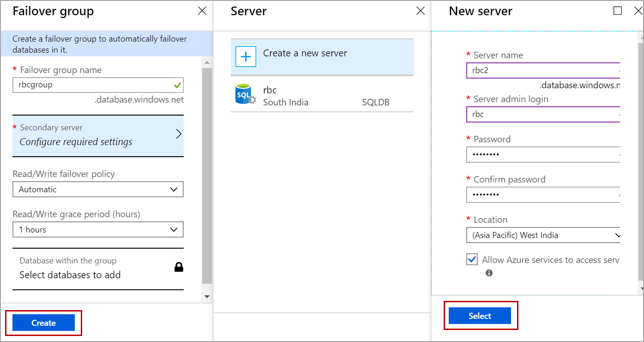Close the Failover group blade
The height and width of the screenshot is (342, 644).
pyautogui.click(x=202, y=11)
